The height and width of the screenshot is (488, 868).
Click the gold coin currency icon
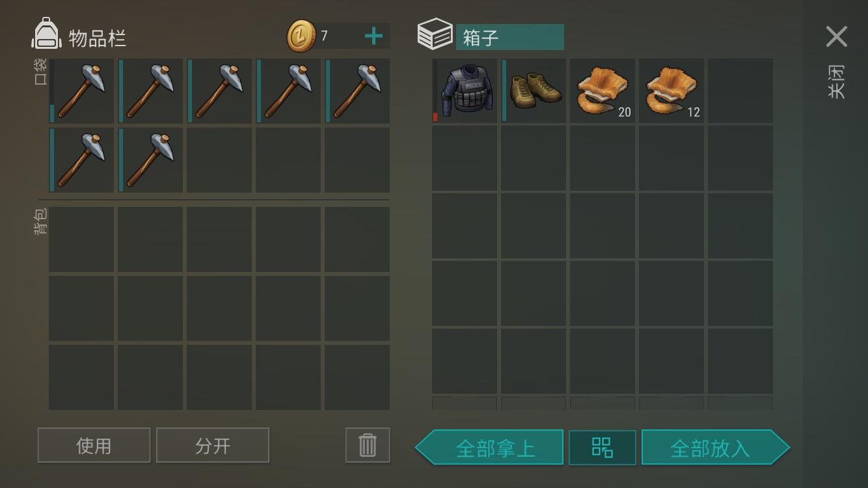(x=301, y=36)
